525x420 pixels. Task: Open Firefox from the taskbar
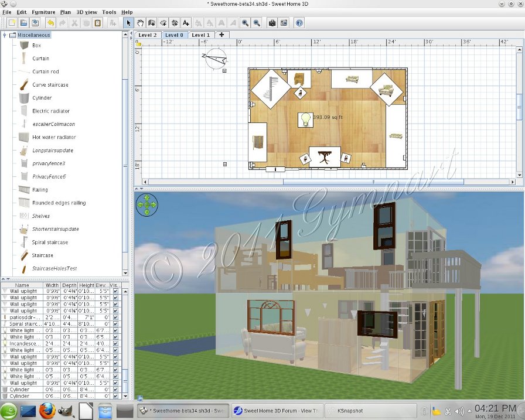pos(47,411)
